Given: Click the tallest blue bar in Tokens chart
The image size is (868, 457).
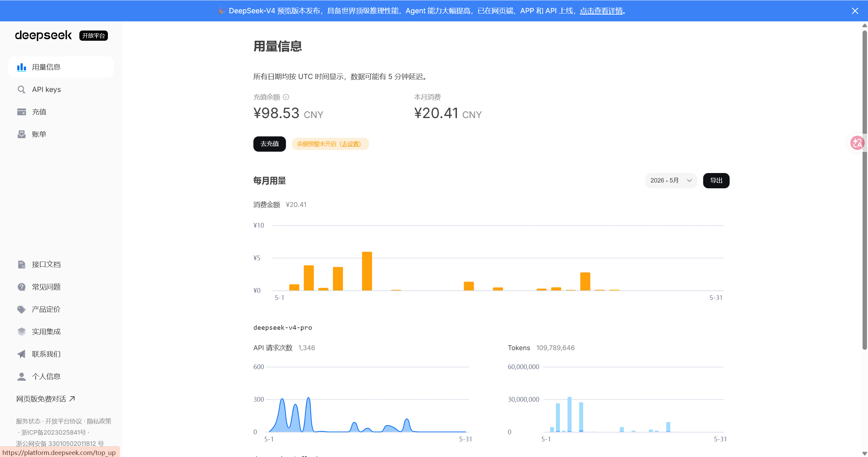Looking at the screenshot, I should pyautogui.click(x=570, y=414).
